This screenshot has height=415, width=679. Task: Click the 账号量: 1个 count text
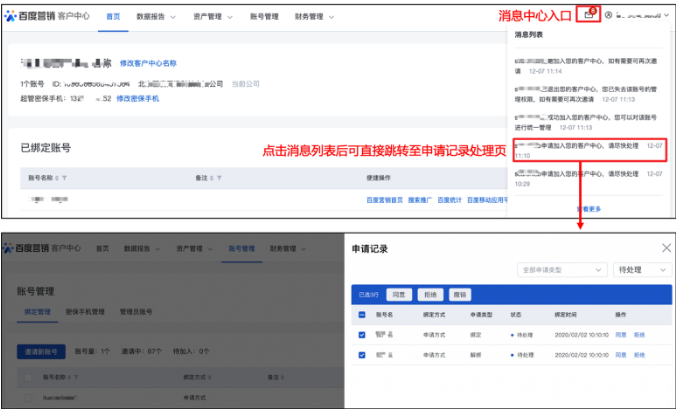[92, 351]
